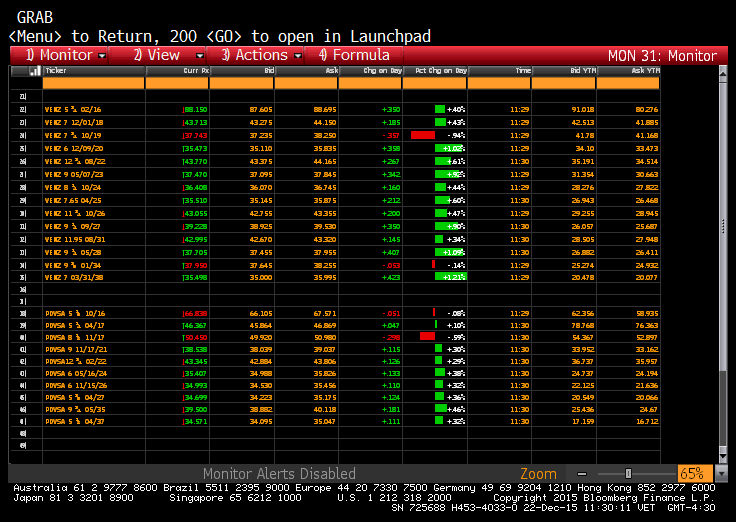
Task: Move the Zoom slider handle
Action: [x=629, y=474]
